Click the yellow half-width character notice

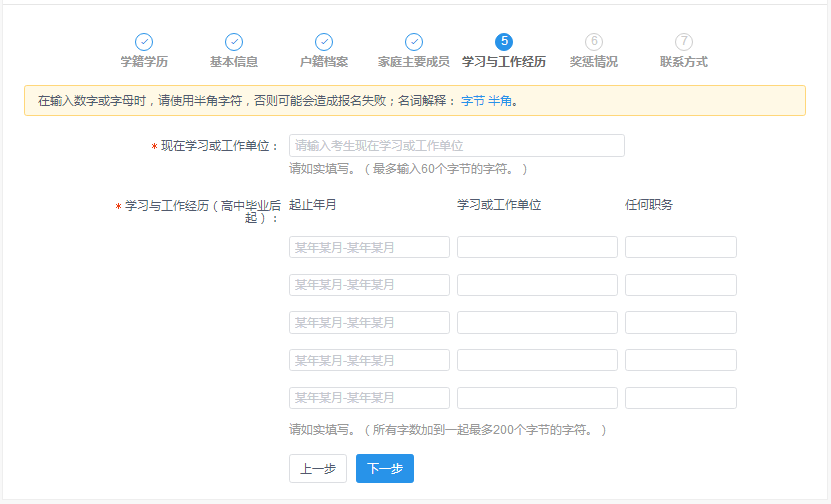pyautogui.click(x=415, y=101)
